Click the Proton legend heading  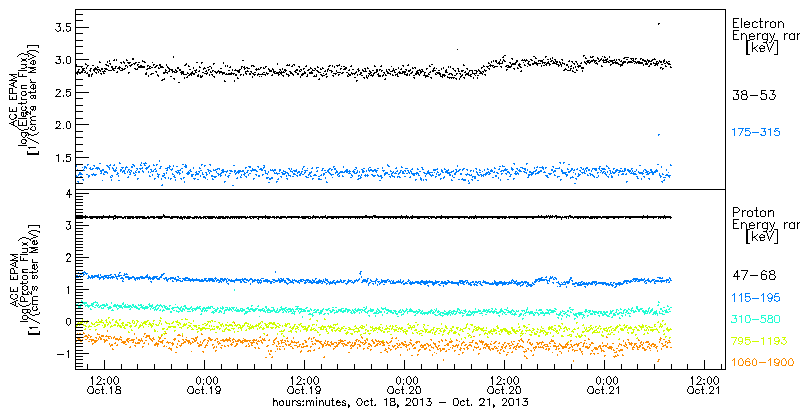[754, 213]
